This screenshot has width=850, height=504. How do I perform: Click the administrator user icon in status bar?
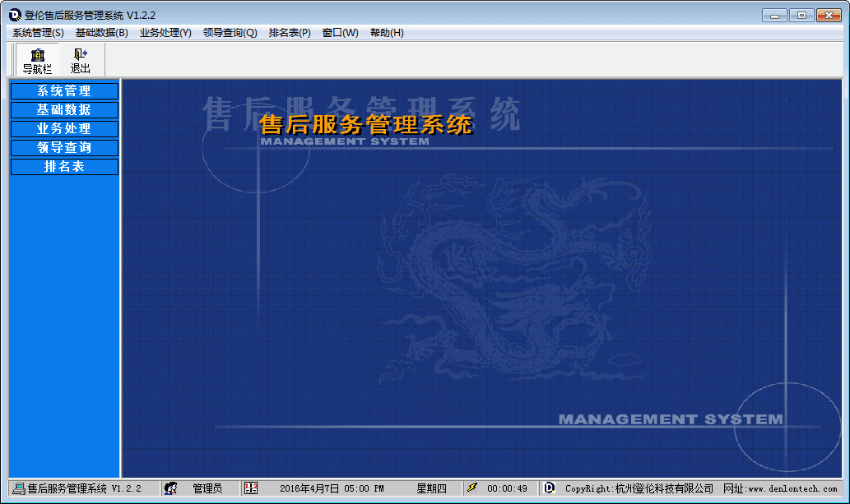tap(171, 488)
